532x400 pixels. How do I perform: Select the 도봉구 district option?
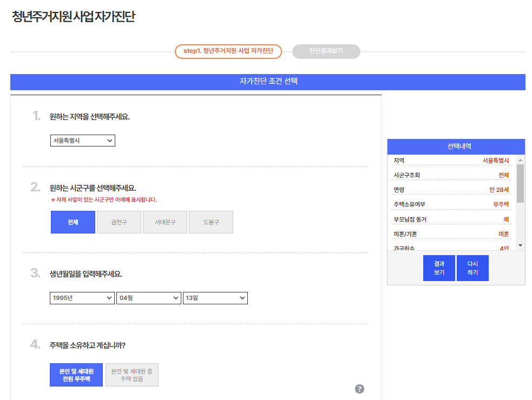[x=211, y=222]
